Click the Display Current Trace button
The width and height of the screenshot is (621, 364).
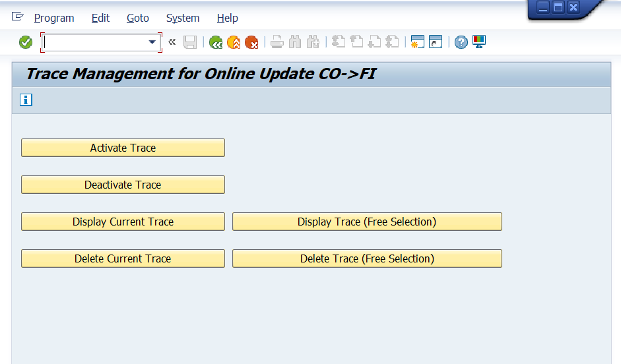[123, 222]
